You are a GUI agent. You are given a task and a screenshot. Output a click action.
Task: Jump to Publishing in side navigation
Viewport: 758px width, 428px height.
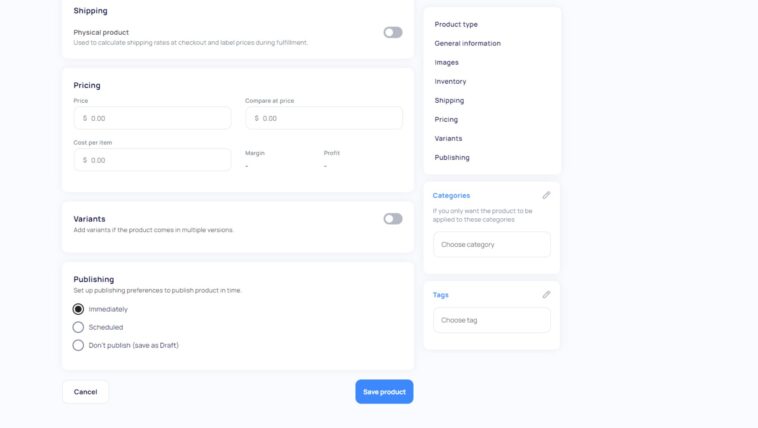452,158
